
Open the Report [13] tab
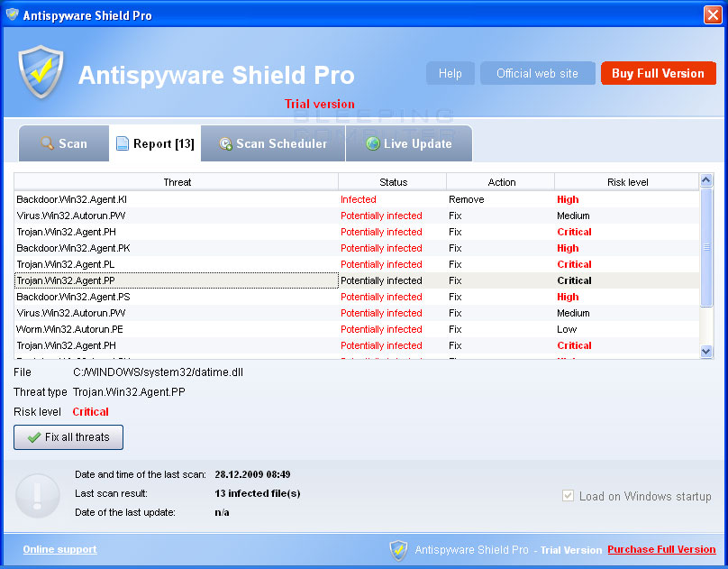(155, 143)
